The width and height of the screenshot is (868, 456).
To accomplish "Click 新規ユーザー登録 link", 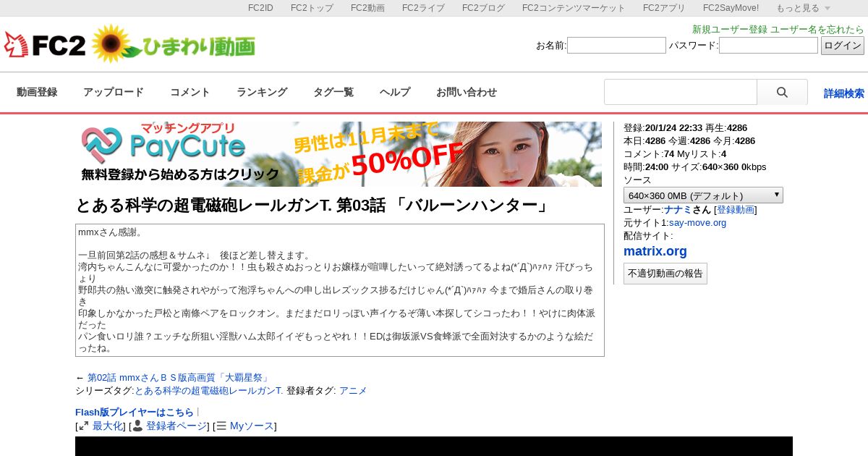I will click(730, 30).
